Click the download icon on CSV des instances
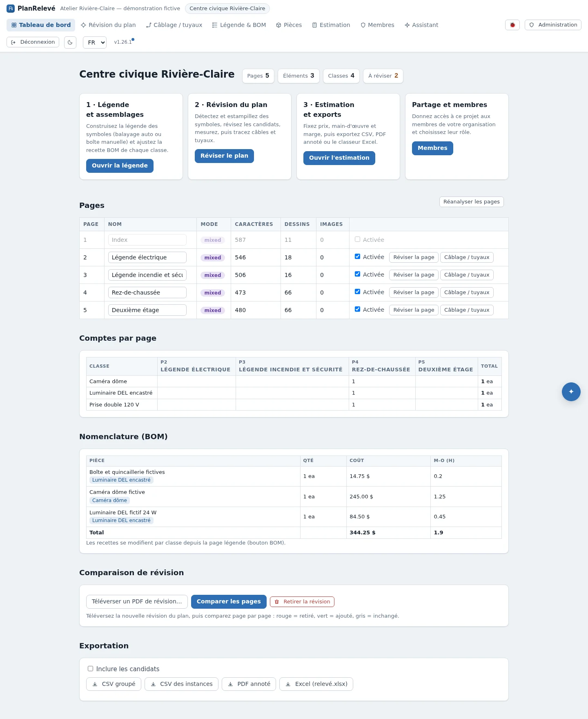588x719 pixels. click(x=153, y=684)
